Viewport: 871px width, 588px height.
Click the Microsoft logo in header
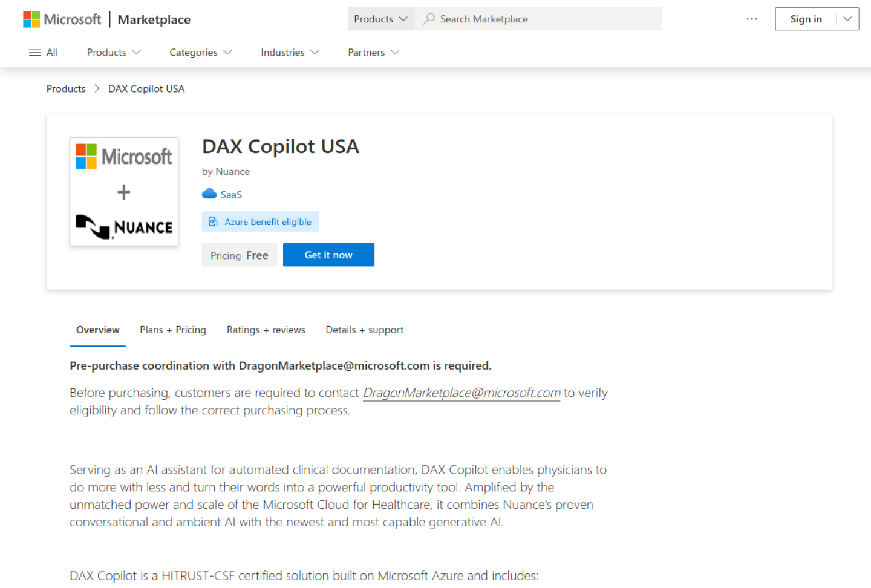click(x=62, y=19)
